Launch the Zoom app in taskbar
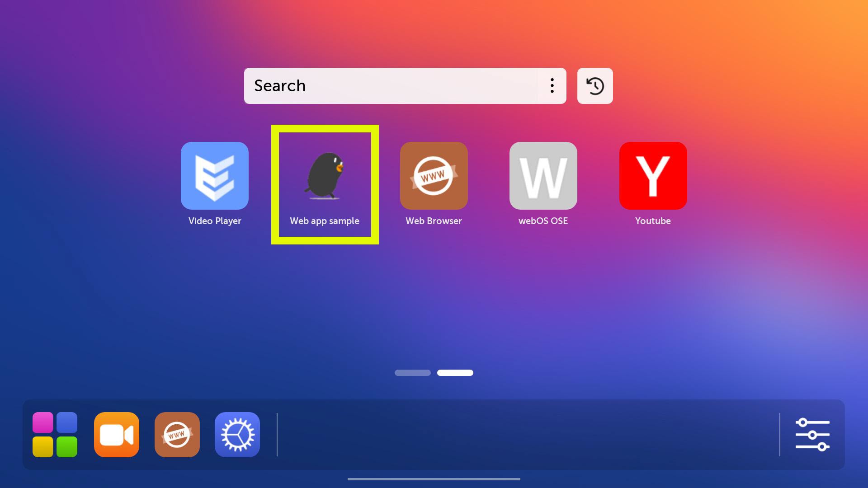 point(116,434)
